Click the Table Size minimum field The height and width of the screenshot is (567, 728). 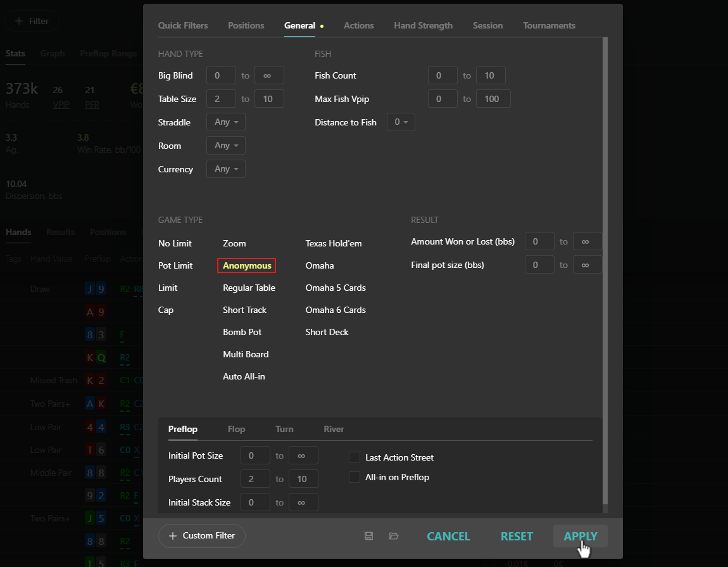[x=221, y=99]
